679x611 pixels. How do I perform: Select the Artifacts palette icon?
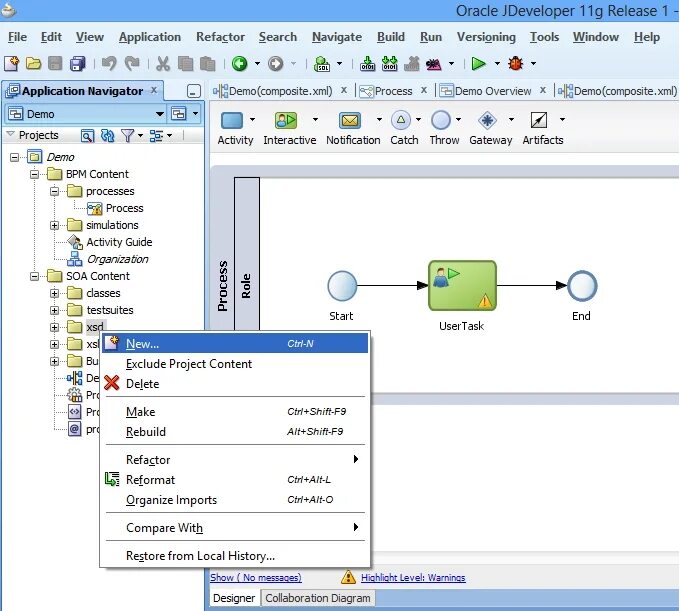pyautogui.click(x=539, y=120)
